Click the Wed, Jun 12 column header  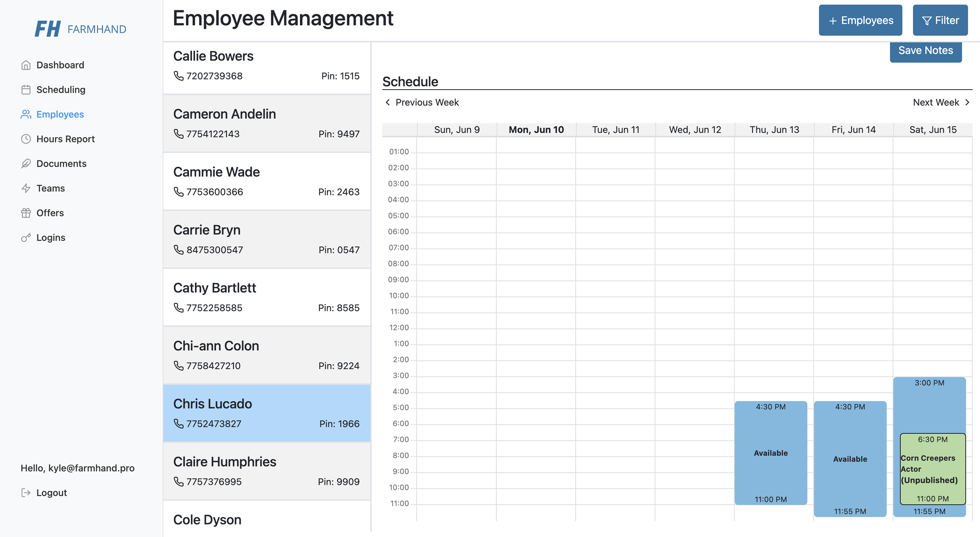[x=695, y=130]
